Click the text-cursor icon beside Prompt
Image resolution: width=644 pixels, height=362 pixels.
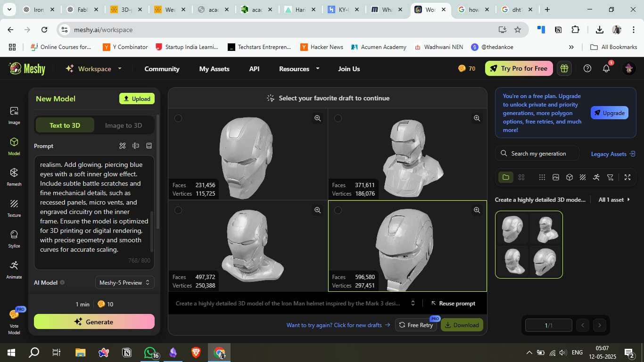(136, 146)
